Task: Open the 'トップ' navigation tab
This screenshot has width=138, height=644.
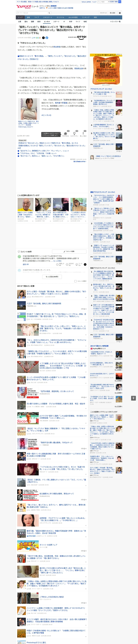Action: coord(20,17)
